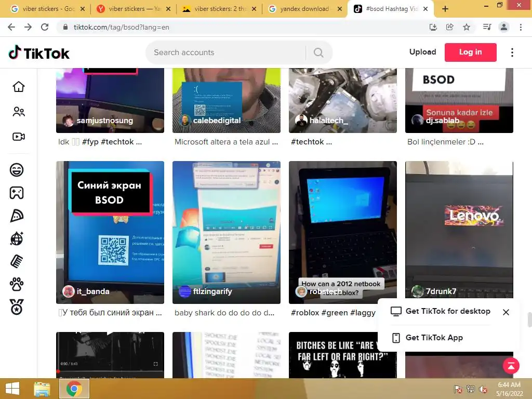Click the search magnifier icon
This screenshot has height=399, width=532.
tap(318, 52)
